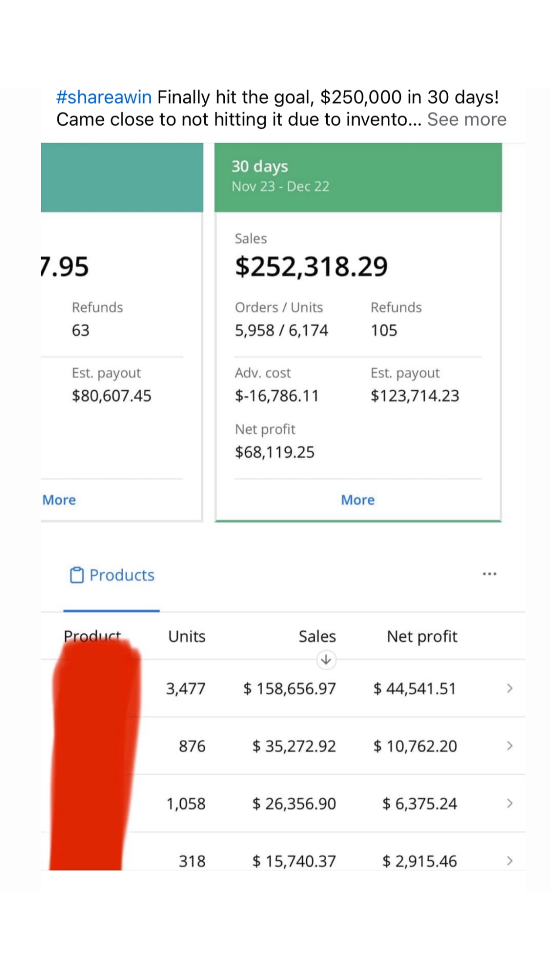Open details chevron for the 876 units product

510,746
